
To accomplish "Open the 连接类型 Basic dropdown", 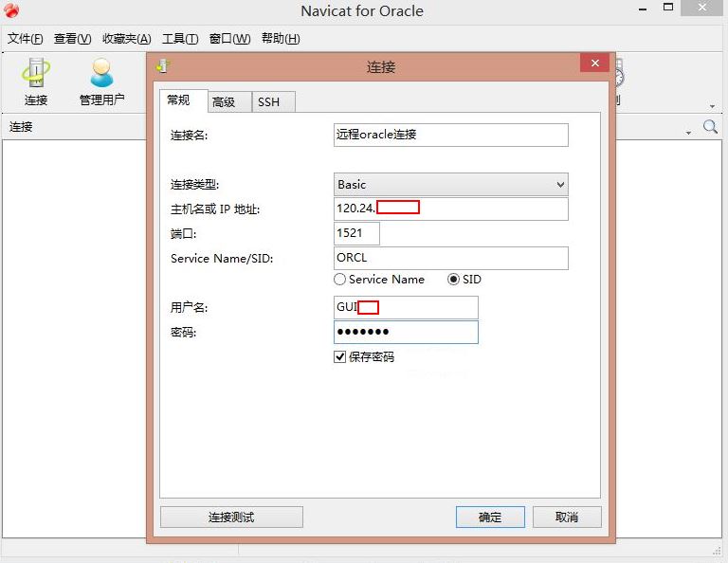I will [451, 185].
